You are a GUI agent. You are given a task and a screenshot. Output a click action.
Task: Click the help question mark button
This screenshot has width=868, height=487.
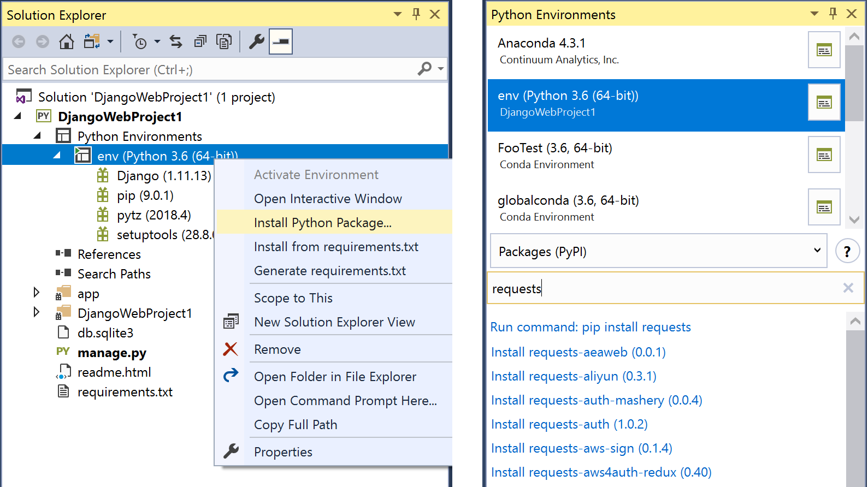point(847,251)
